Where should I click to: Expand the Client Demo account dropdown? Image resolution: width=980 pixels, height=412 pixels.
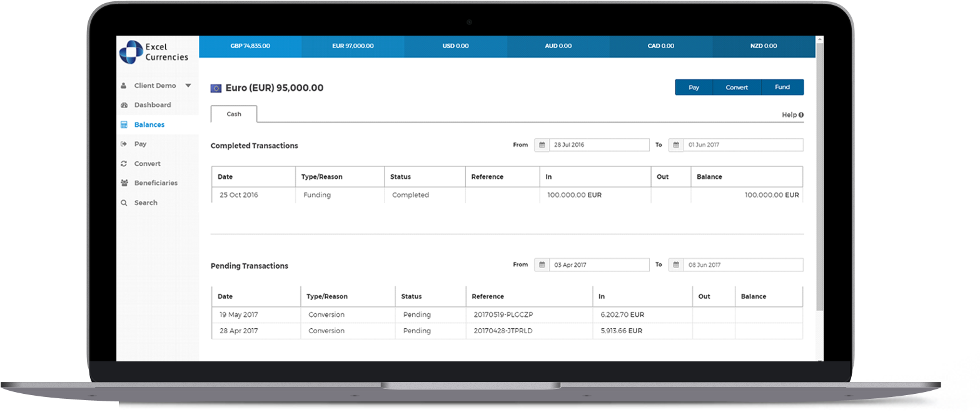pyautogui.click(x=188, y=86)
